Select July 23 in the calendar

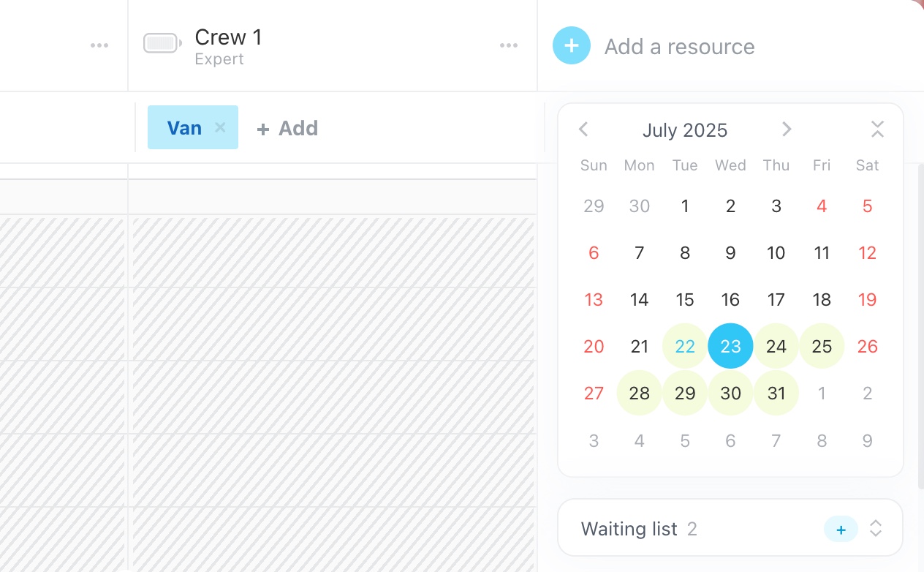coord(730,346)
